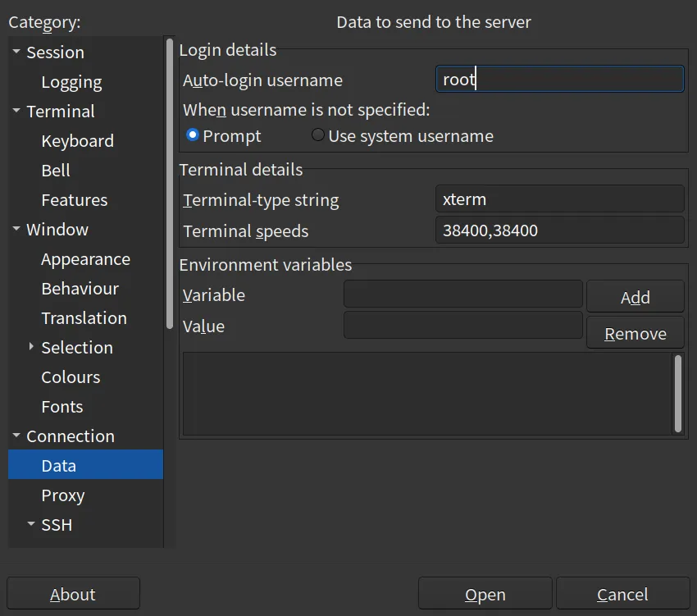Collapse the Session tree arrow
Viewport: 697px width, 616px height.
16,52
